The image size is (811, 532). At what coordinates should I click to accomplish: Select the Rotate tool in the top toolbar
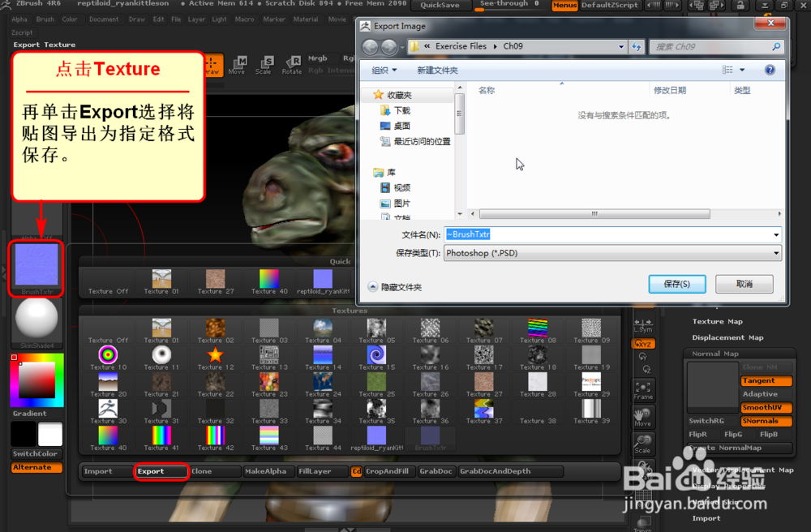292,66
